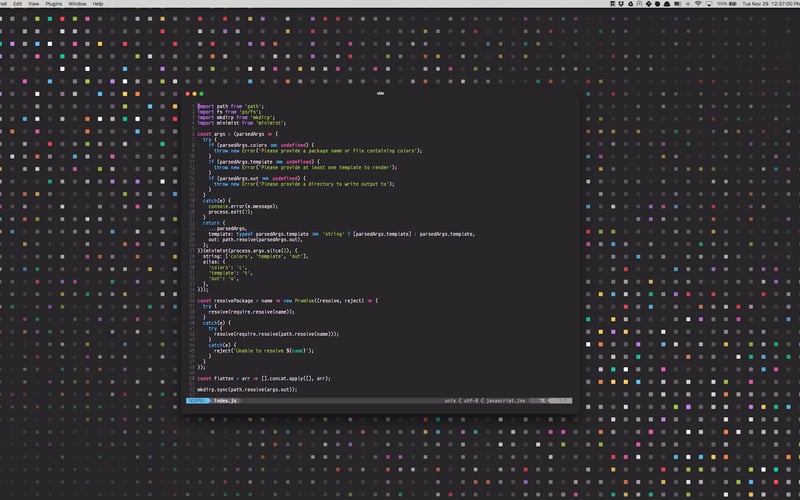Click the line 'const args = (parsedArgs => {'
This screenshot has height=500, width=800.
tap(238, 134)
